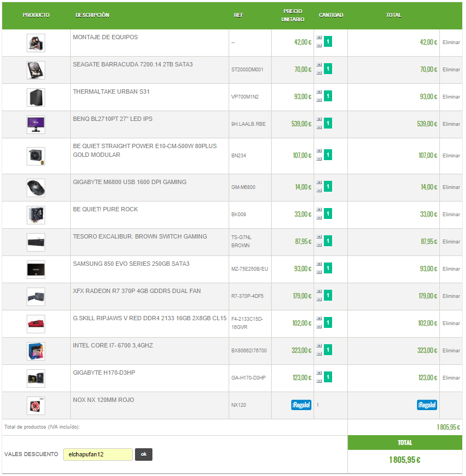The image size is (466, 476).
Task: Click the BenQ quantity value box
Action: pos(328,123)
